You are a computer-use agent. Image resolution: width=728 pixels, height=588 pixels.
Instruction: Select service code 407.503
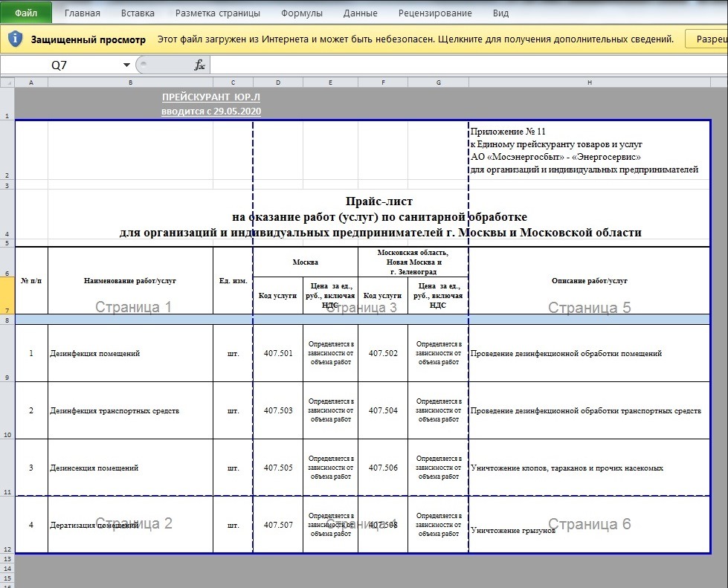[x=278, y=410]
